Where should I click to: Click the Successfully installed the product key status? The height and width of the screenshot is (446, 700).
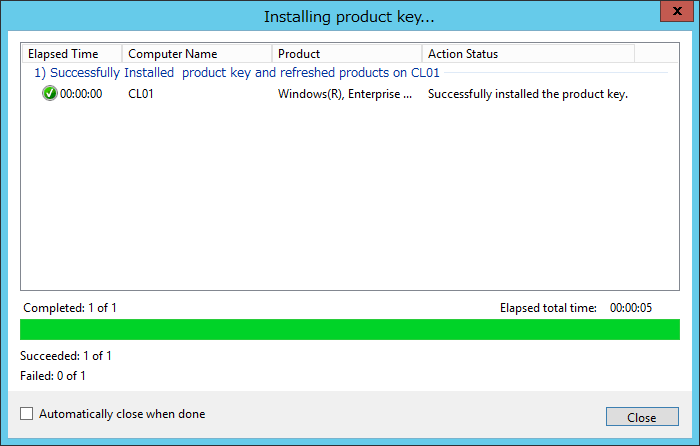528,94
